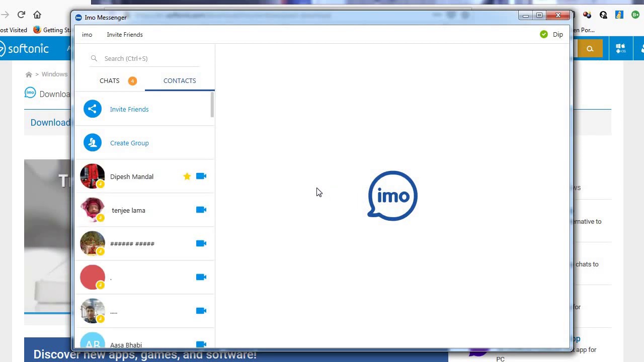Switch to the CONTACTS tab
Screen dimensions: 644x362
(180, 80)
